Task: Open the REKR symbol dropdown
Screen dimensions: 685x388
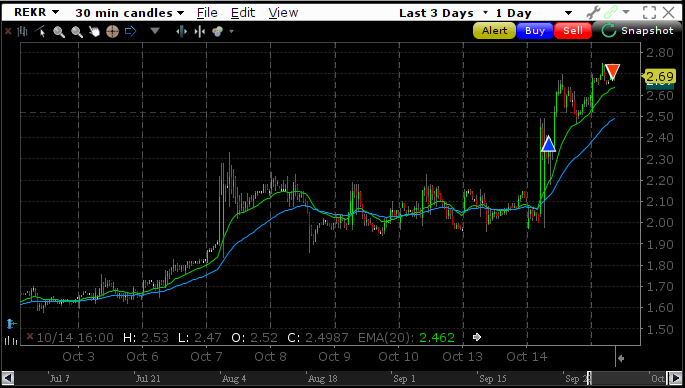Action: 36,12
